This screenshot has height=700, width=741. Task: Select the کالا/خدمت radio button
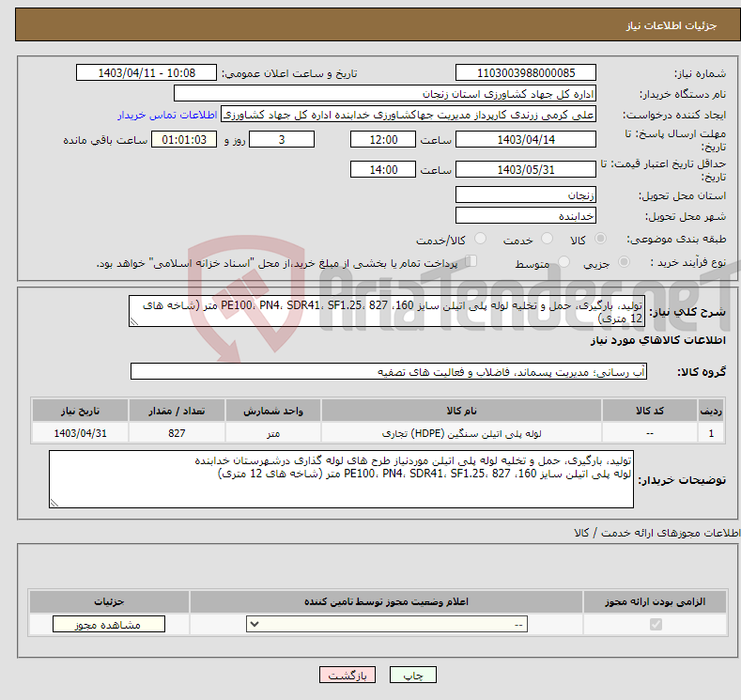click(480, 239)
